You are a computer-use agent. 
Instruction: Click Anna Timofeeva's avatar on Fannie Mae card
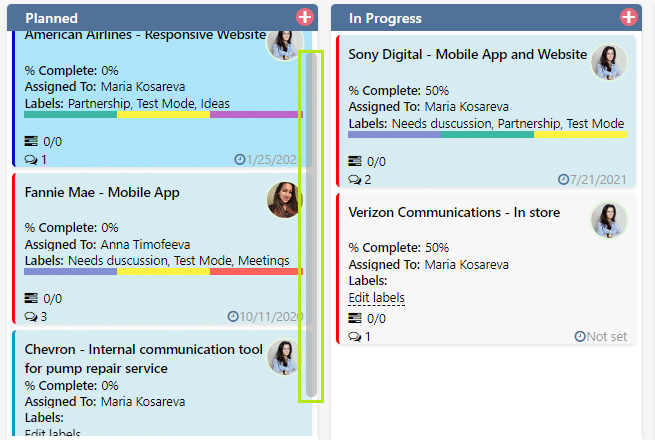click(x=284, y=200)
